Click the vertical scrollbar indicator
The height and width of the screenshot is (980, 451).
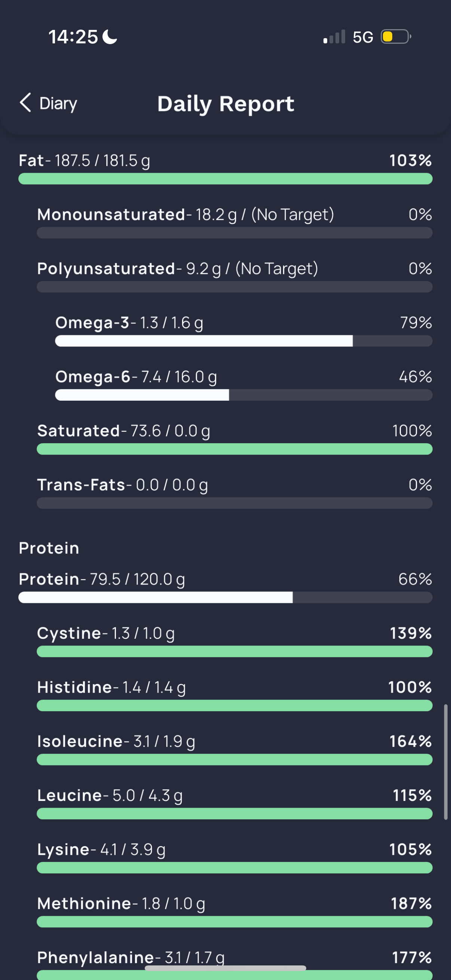[x=446, y=762]
